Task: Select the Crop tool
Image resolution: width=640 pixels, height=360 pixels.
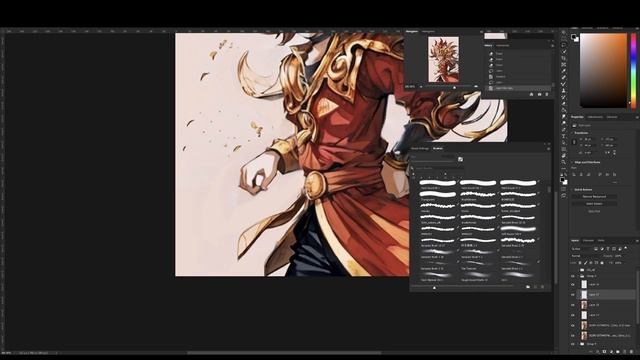Action: tap(564, 58)
